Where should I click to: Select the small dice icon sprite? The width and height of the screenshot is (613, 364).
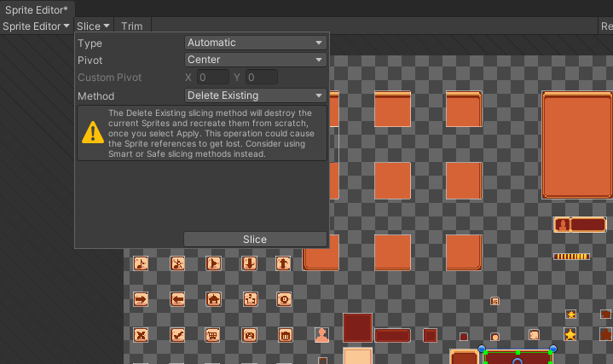tap(495, 301)
